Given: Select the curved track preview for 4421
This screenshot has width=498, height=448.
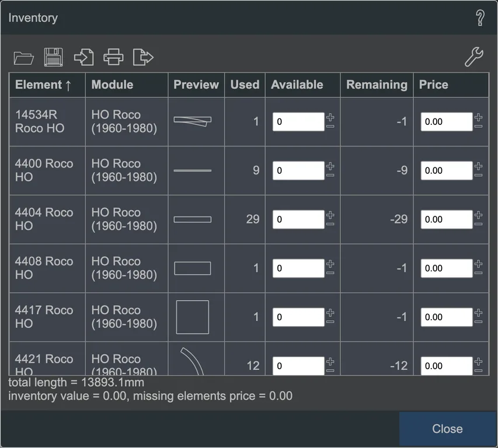Looking at the screenshot, I should pos(192,362).
